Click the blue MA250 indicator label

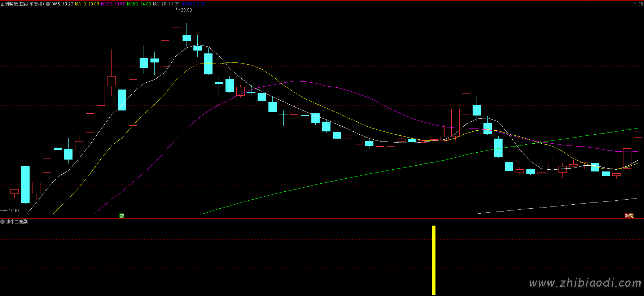click(193, 4)
